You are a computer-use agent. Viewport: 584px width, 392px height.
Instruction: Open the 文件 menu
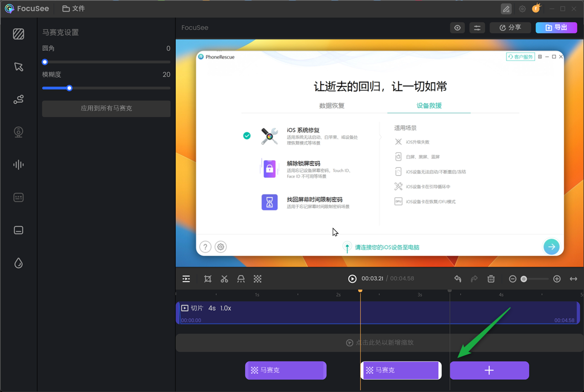tap(73, 9)
